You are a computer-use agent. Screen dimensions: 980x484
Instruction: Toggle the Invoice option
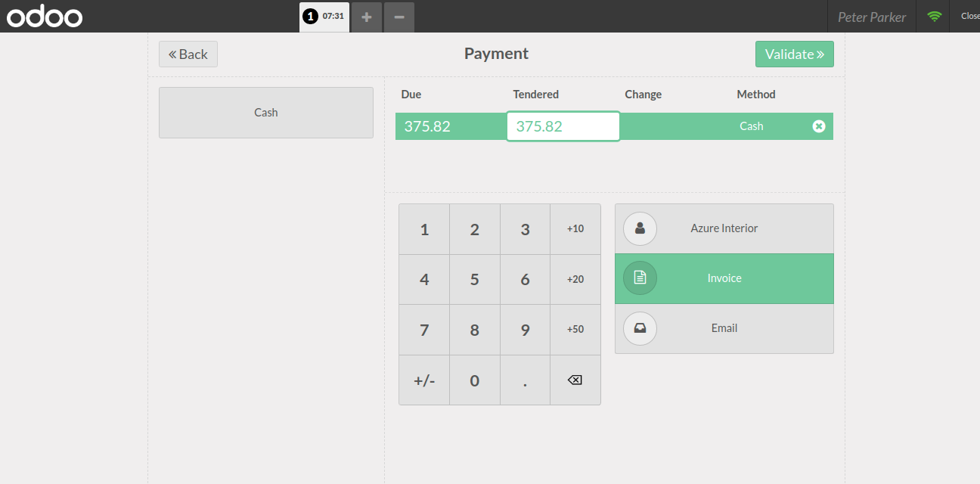pyautogui.click(x=724, y=278)
